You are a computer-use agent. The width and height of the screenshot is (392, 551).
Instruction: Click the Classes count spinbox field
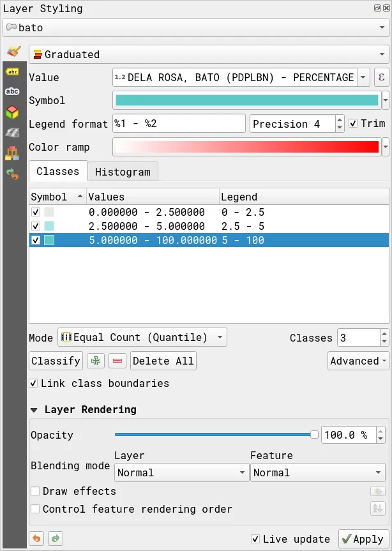pos(359,338)
